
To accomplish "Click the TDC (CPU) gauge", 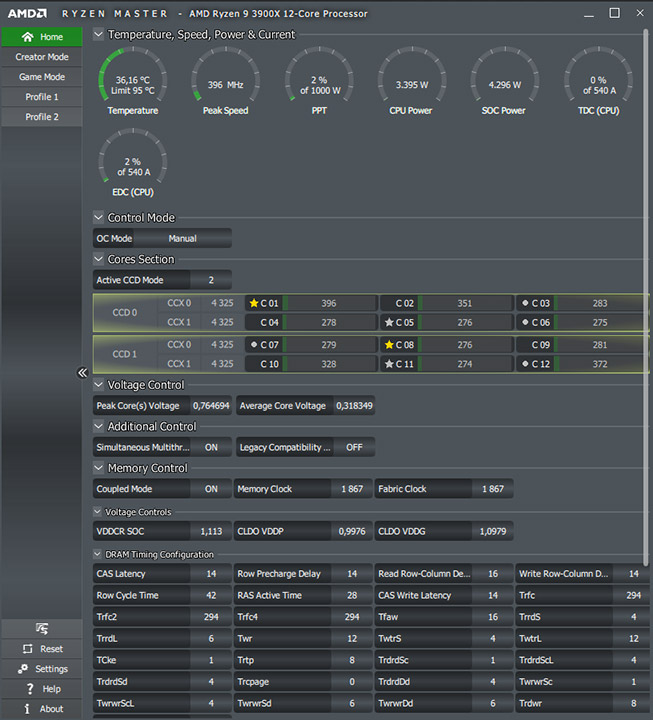I will coord(598,81).
